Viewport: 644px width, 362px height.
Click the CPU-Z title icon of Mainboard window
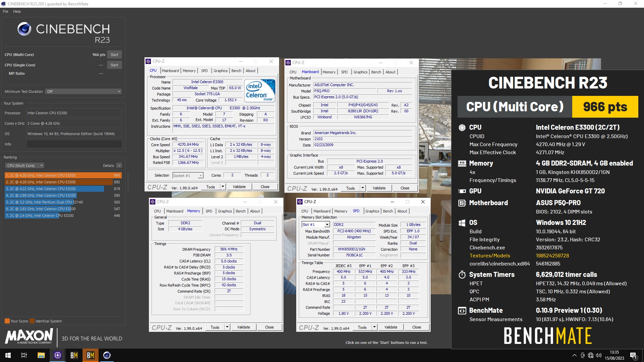pyautogui.click(x=288, y=63)
